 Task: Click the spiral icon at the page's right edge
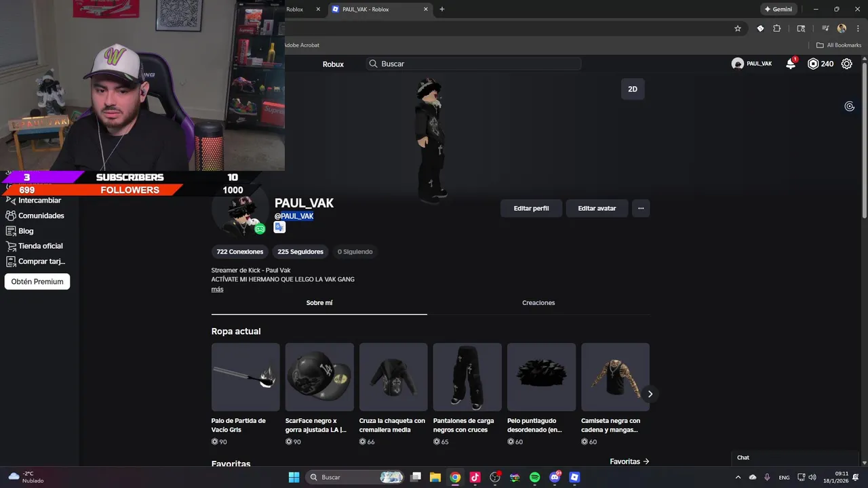(849, 106)
